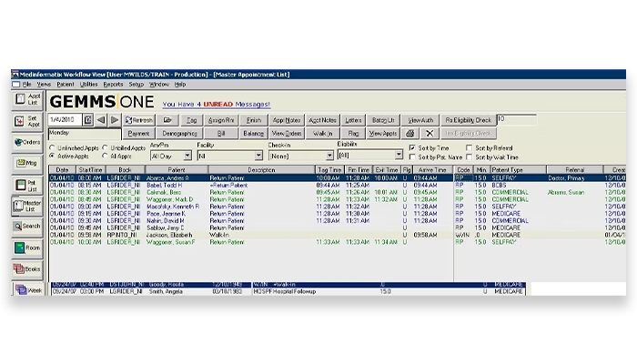Click the open folder toolbar button
The image size is (637, 364).
(x=167, y=120)
